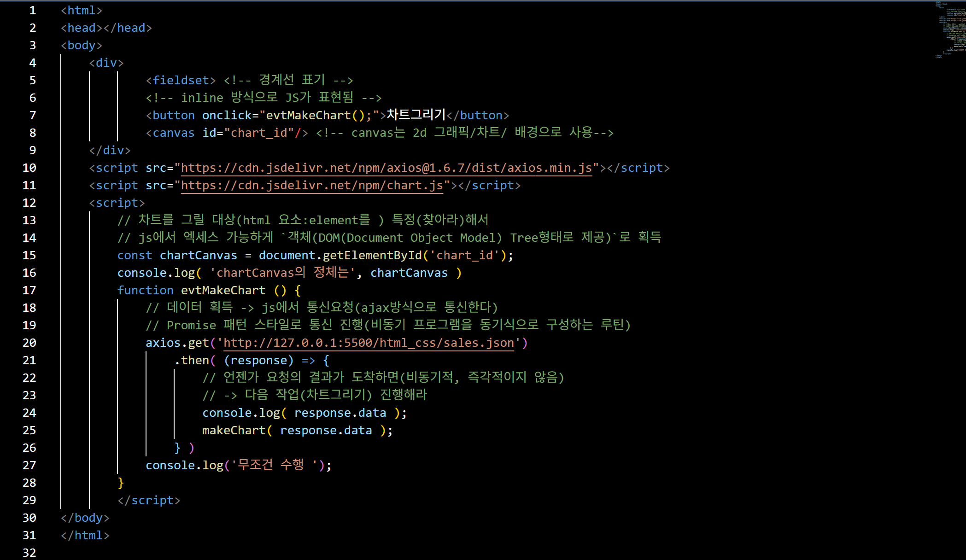Click the sales.json localhost URL

369,343
